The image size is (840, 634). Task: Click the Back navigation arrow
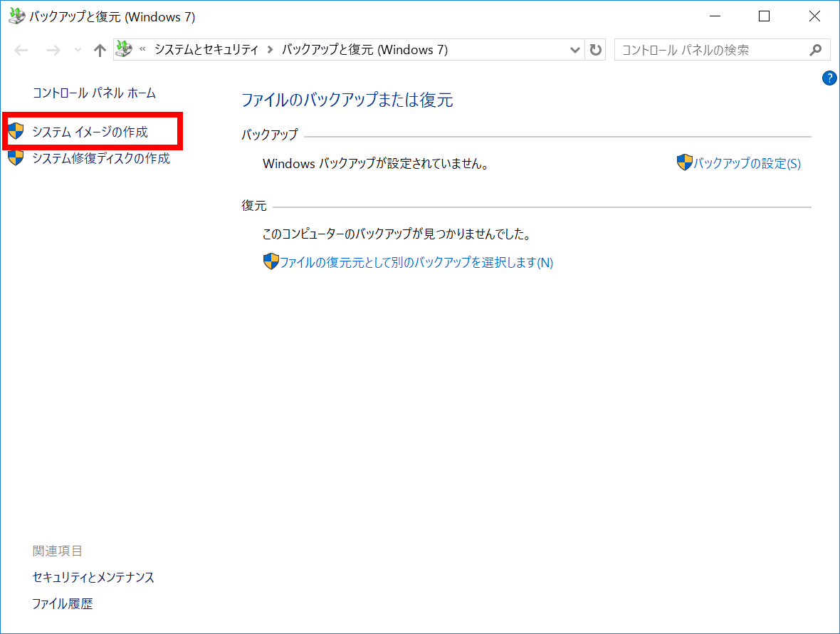(x=21, y=51)
